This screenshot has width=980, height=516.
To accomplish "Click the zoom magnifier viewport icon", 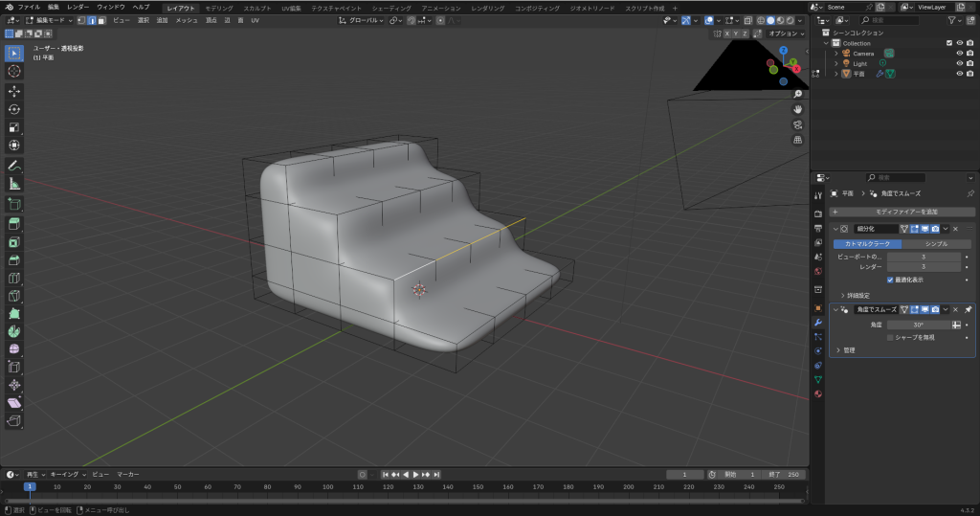I will tap(797, 94).
